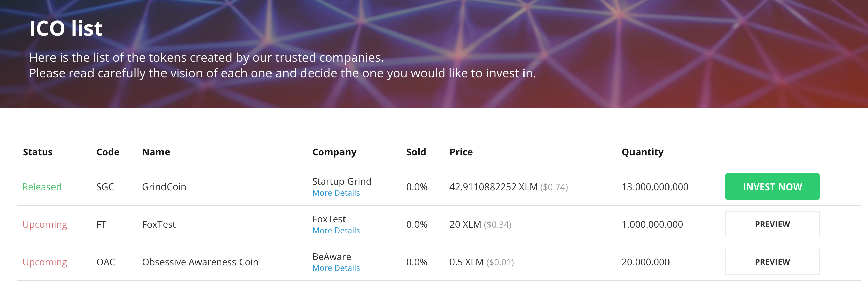868x291 pixels.
Task: Click the 42.9110882252 XLM price
Action: [493, 187]
